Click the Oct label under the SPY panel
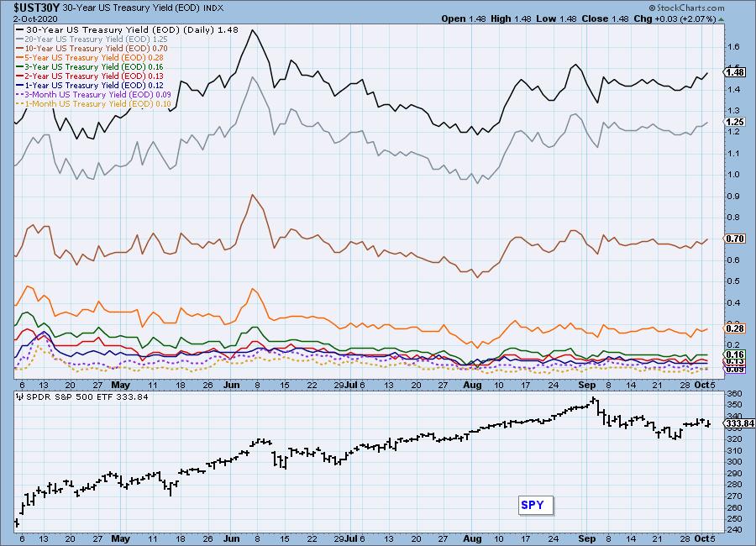Image resolution: width=756 pixels, height=546 pixels. pyautogui.click(x=701, y=538)
